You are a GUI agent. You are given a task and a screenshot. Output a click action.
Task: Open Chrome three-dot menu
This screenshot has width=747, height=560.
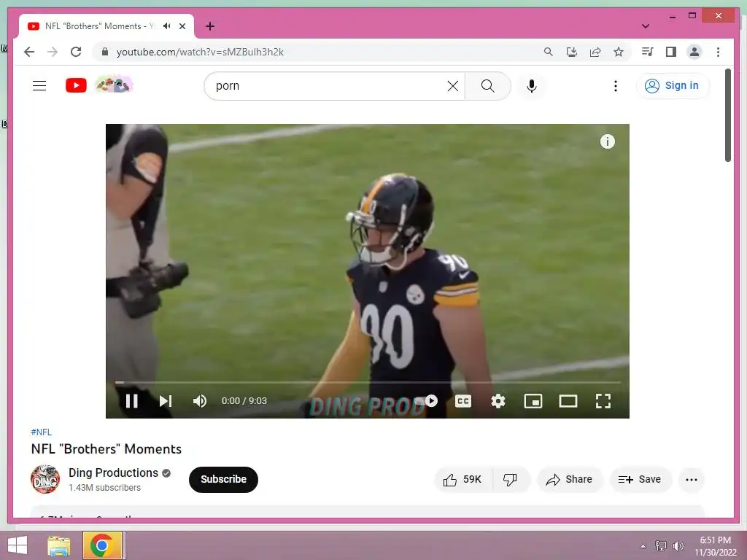(x=718, y=52)
